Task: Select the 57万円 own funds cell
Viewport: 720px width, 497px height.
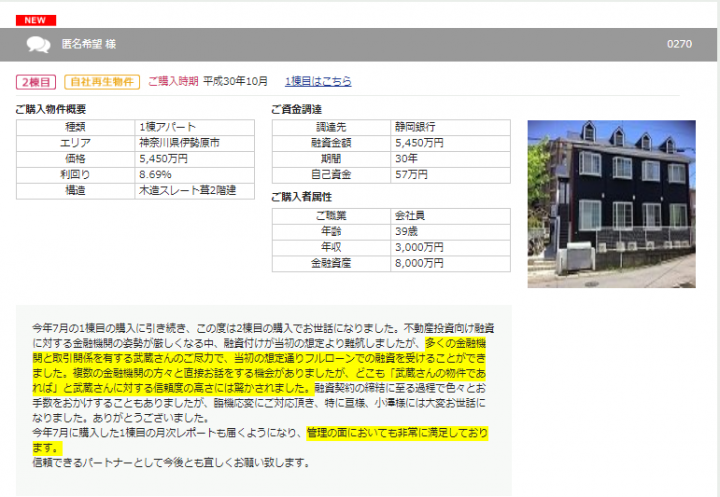Action: click(450, 175)
